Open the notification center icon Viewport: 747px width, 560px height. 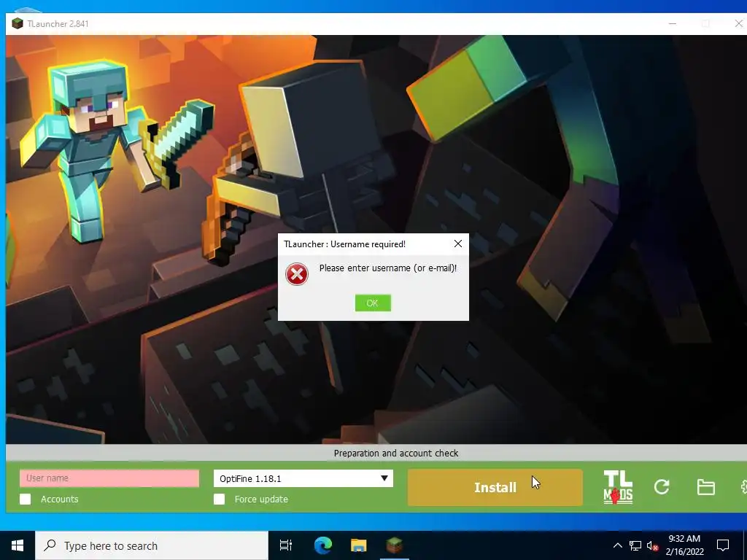click(x=723, y=545)
